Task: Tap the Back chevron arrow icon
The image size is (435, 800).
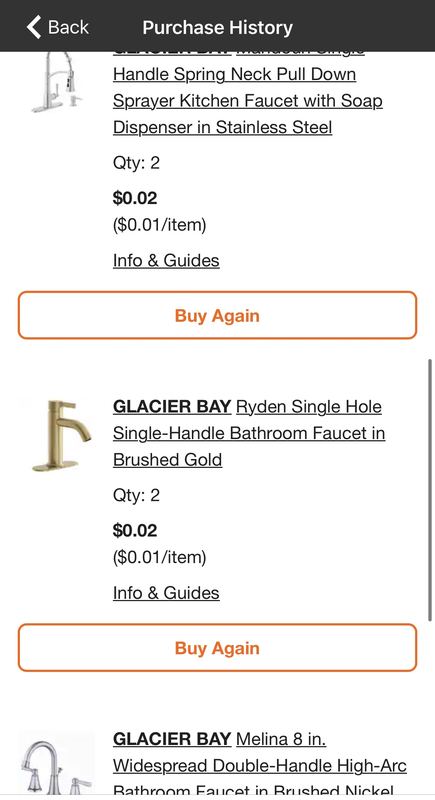Action: [x=34, y=27]
